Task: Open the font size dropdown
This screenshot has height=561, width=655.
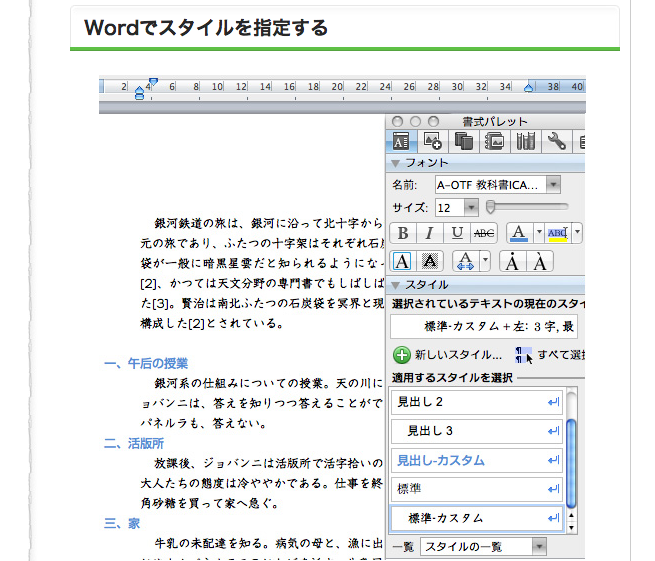Action: (x=471, y=208)
